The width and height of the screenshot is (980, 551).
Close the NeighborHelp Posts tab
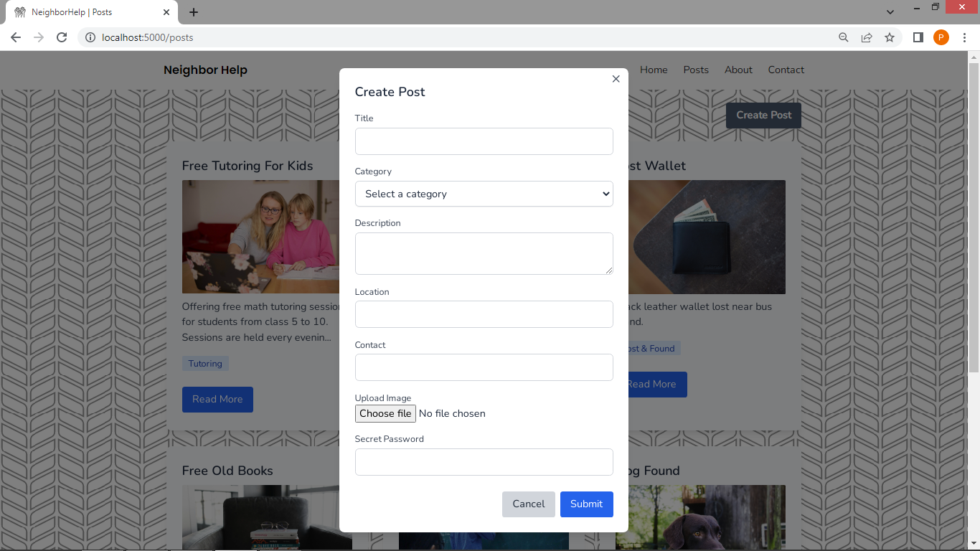click(x=166, y=12)
